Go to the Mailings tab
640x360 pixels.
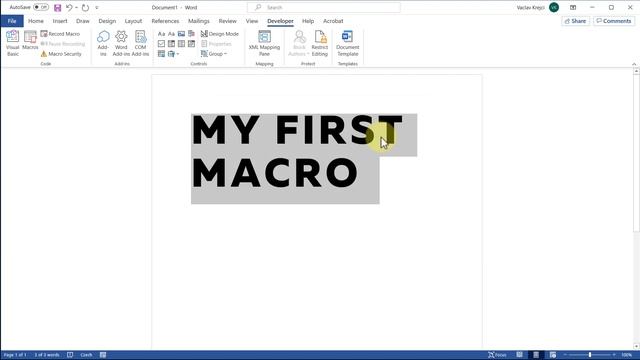point(199,21)
